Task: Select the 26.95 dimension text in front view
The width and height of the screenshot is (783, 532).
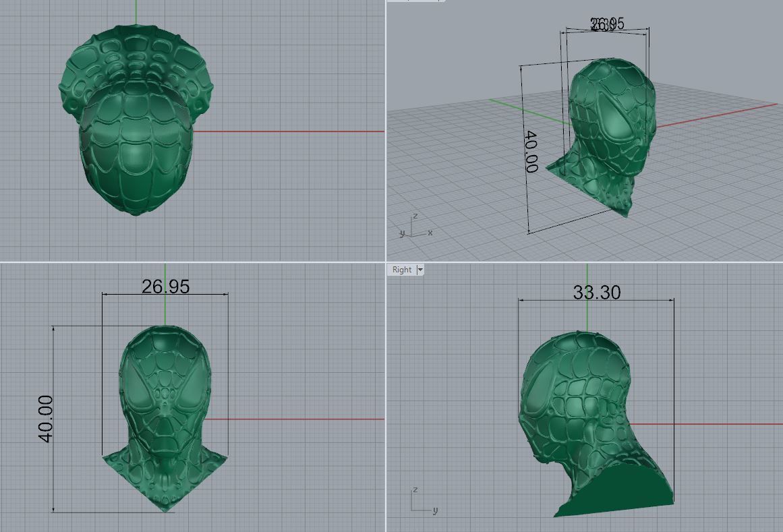Action: click(x=165, y=287)
